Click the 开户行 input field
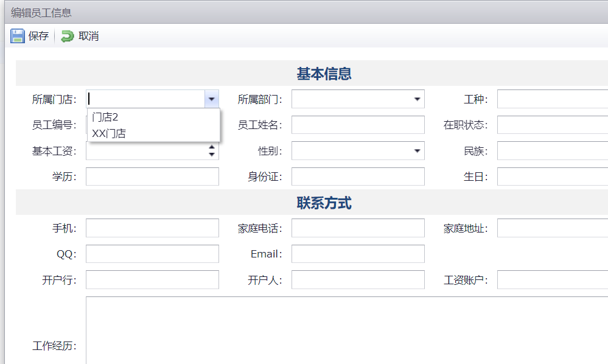Viewport: 608px width, 364px height. (x=152, y=280)
